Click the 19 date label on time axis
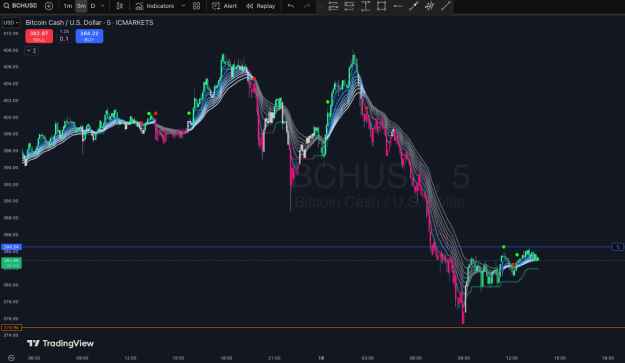This screenshot has width=625, height=363. tap(321, 358)
